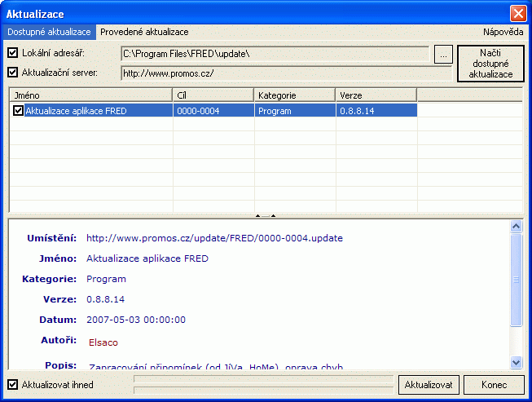
Task: Click the splitter handle between list and details
Action: point(266,215)
